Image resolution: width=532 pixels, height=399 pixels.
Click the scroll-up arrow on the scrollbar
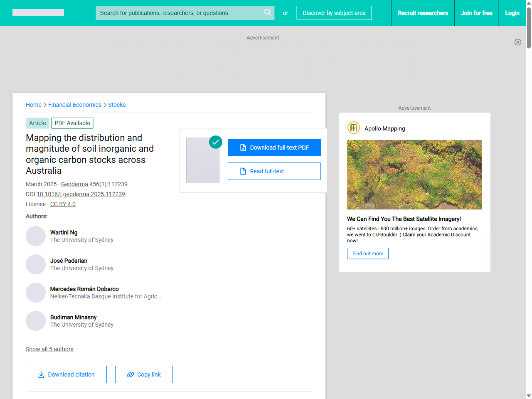pos(528,3)
